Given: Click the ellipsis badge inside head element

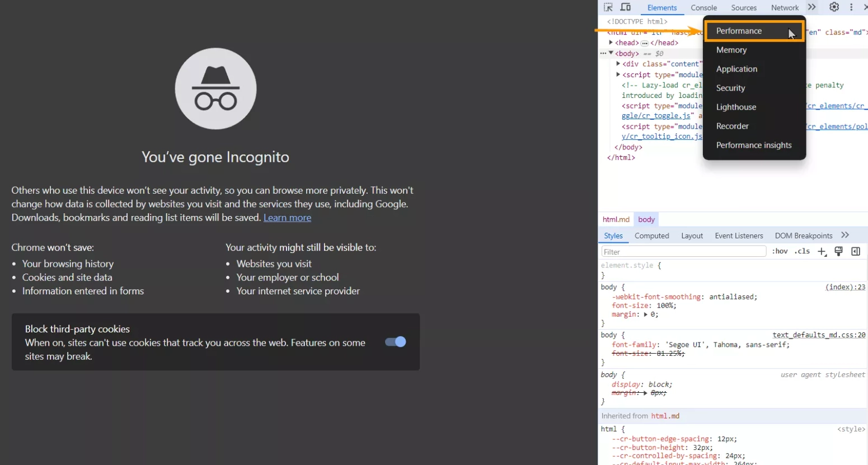Looking at the screenshot, I should (645, 43).
